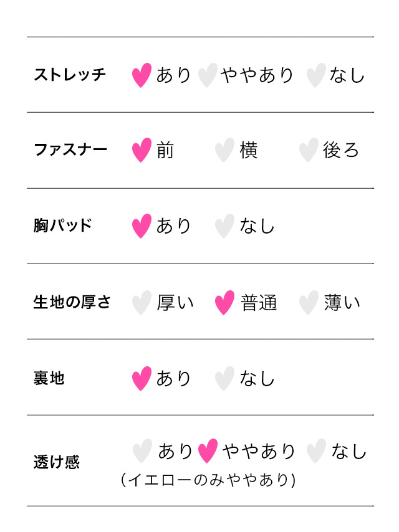Viewport: 399px width, 532px height.
Task: Click the gray heart for 透け感 あり
Action: (x=142, y=451)
